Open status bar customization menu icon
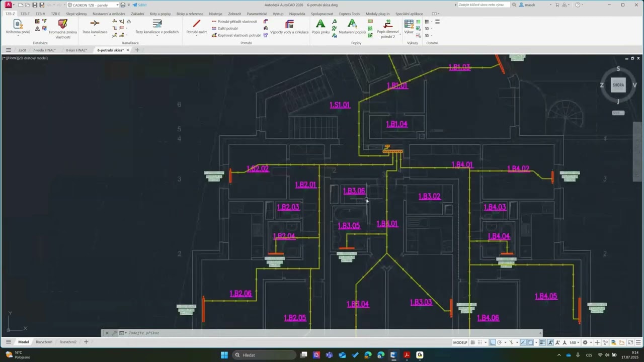This screenshot has width=644, height=362. (x=638, y=342)
